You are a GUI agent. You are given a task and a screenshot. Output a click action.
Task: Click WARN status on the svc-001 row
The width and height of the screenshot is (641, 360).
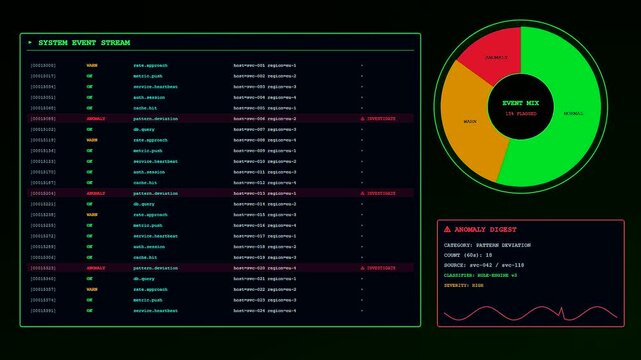[92, 65]
